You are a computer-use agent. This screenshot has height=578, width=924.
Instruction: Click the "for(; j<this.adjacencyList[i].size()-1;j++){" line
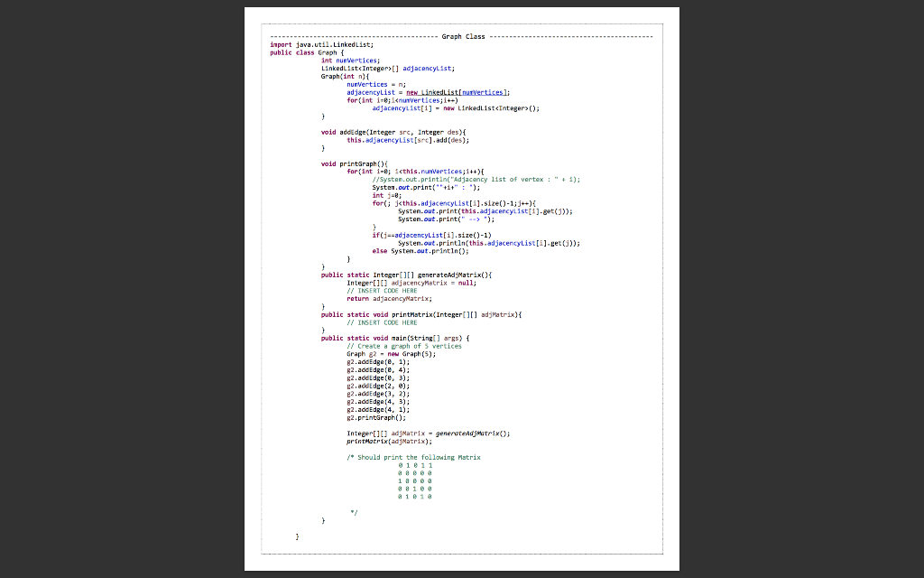[454, 203]
